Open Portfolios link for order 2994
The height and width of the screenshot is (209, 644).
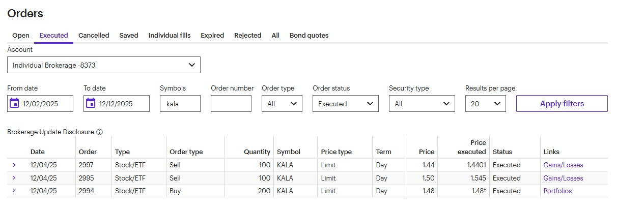click(x=557, y=191)
